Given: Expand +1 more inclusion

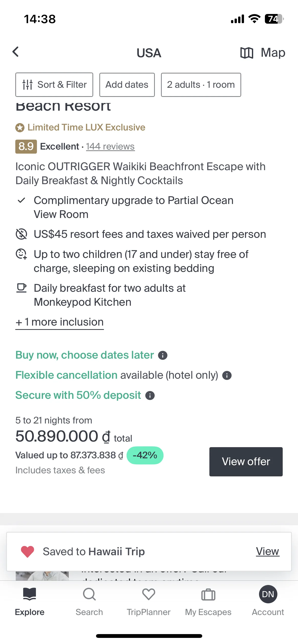Looking at the screenshot, I should click(60, 322).
